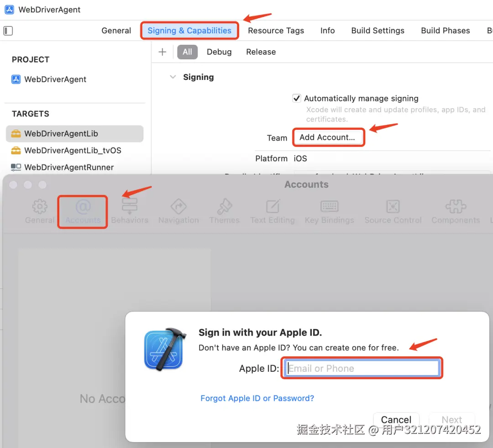Open Accounts preferences at-sign icon

83,206
